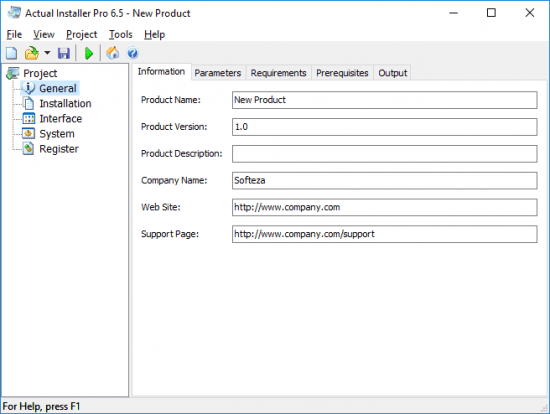
Task: Open the Interface tree section
Action: (60, 119)
